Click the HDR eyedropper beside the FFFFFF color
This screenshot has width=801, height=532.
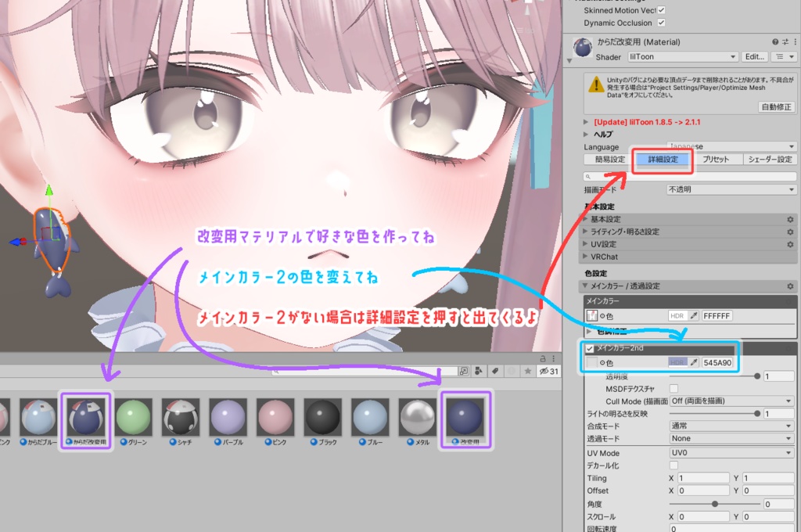694,315
